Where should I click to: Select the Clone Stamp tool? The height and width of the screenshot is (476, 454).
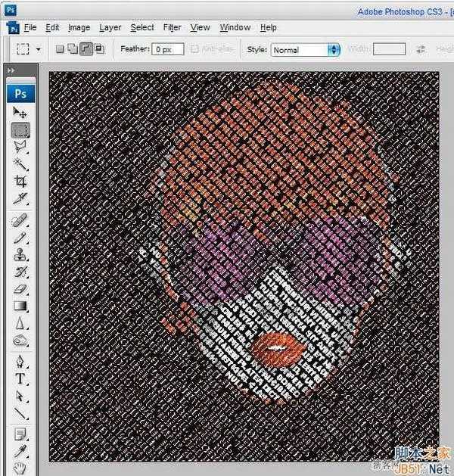pyautogui.click(x=20, y=255)
